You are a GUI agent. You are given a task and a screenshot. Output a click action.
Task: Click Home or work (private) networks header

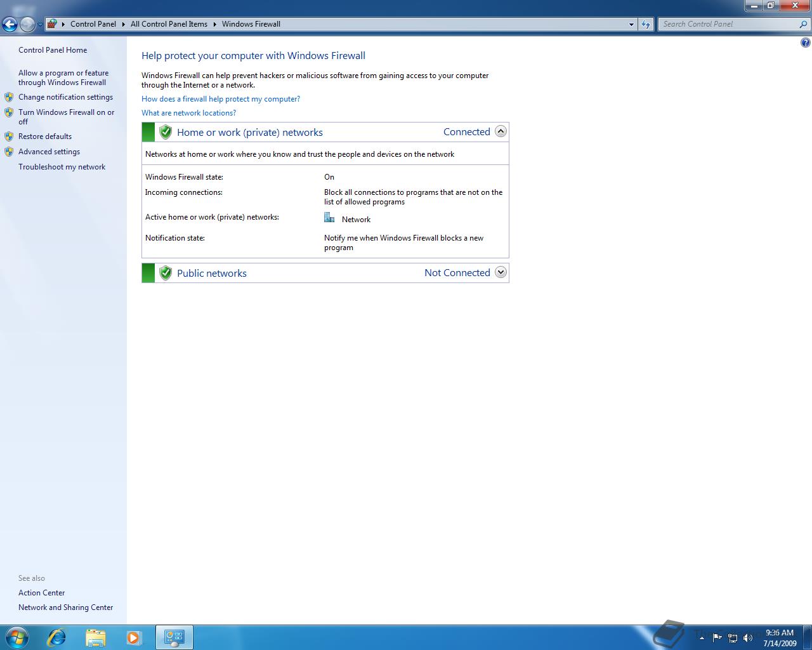250,133
